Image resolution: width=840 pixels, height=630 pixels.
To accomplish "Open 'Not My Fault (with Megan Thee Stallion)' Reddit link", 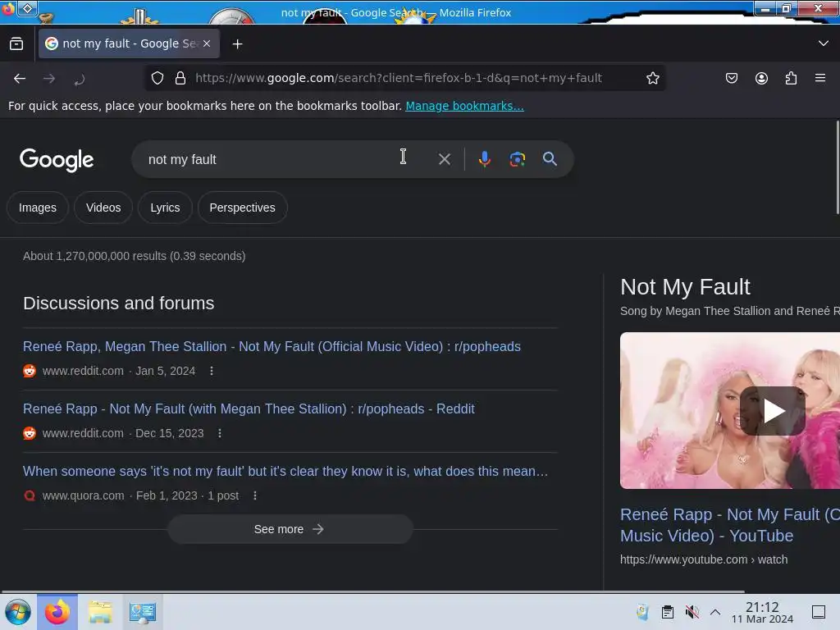I will 249,409.
